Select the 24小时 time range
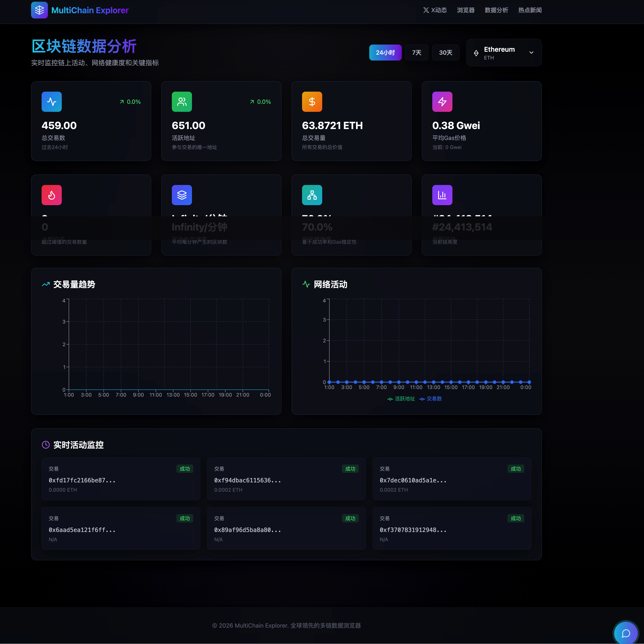This screenshot has width=644, height=644. click(385, 53)
